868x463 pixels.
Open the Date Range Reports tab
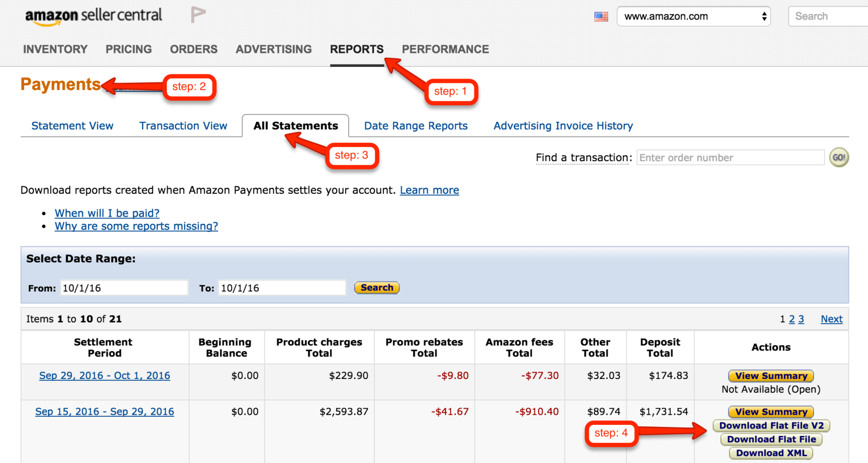tap(415, 126)
